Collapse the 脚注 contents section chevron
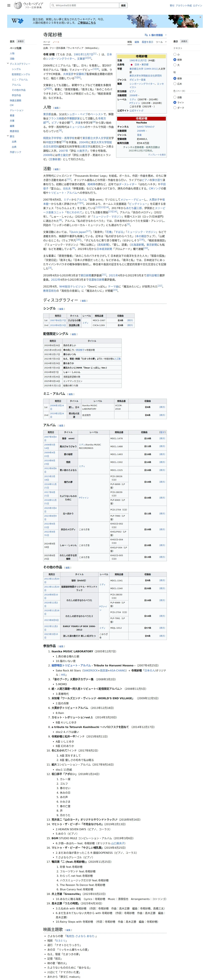The image size is (210, 980). tap(8, 136)
